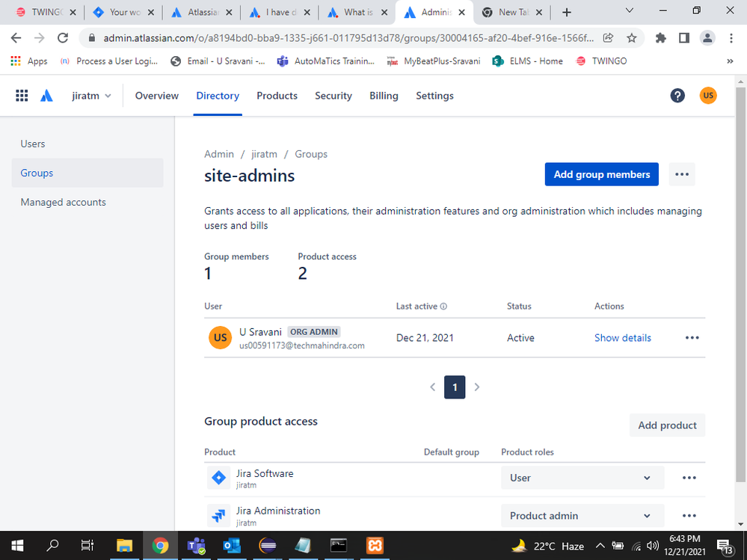Click the Admin breadcrumb link
The width and height of the screenshot is (747, 560).
click(x=219, y=154)
